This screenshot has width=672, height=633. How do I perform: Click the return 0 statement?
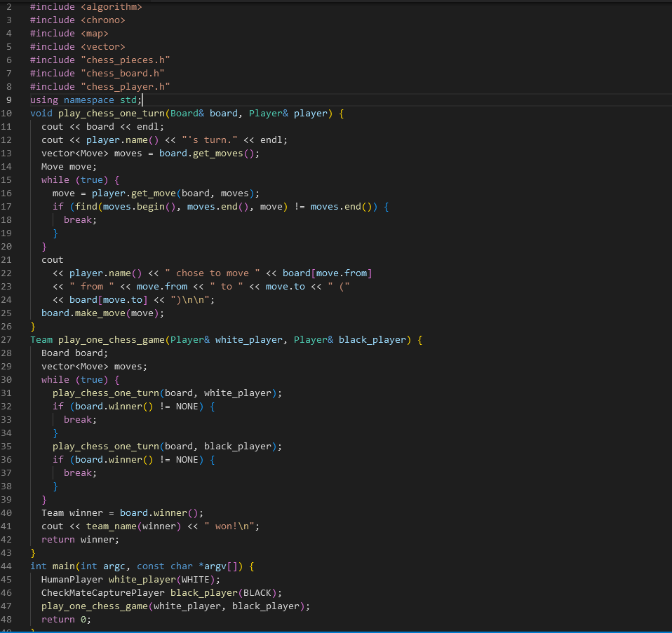click(65, 619)
